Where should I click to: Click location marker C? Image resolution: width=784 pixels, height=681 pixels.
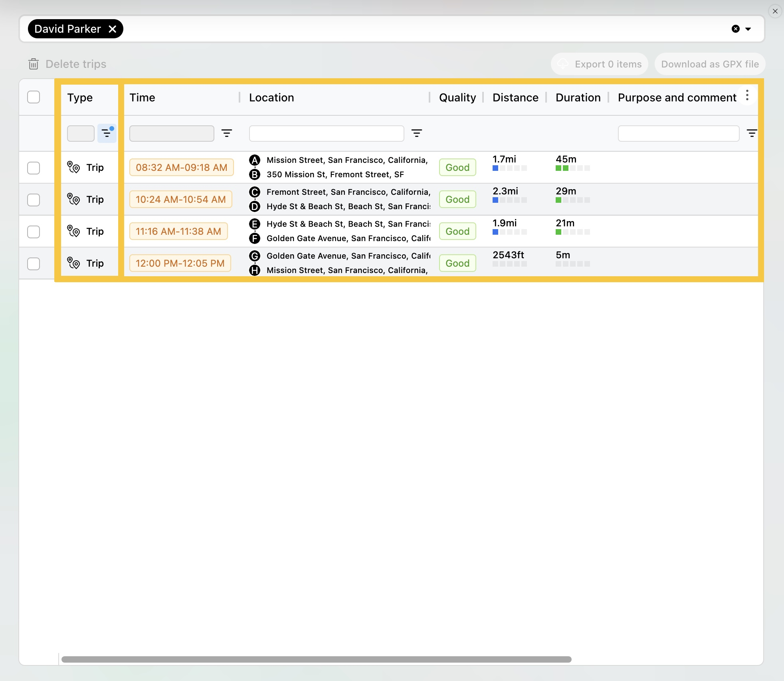(x=255, y=192)
